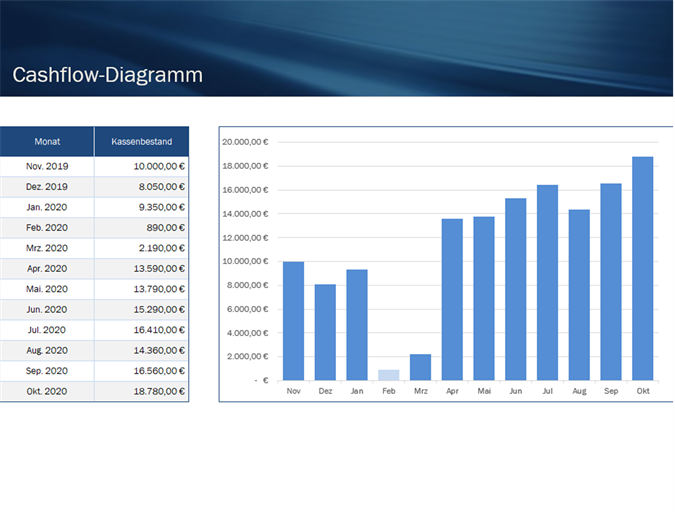Click the 6.000,00 € axis label
The width and height of the screenshot is (675, 520).
click(x=248, y=309)
